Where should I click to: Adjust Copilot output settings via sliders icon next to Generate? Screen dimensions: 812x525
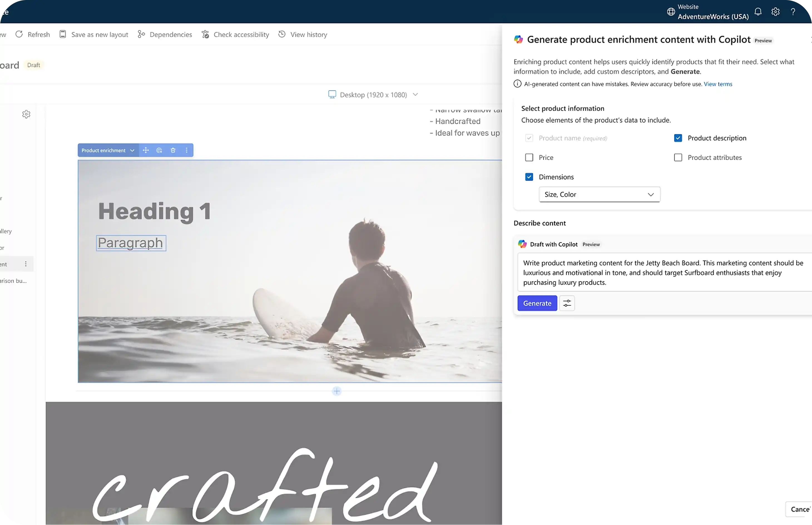point(566,303)
